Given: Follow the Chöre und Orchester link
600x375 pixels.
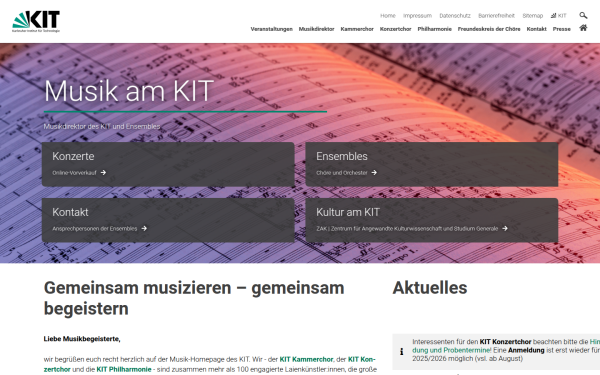Looking at the screenshot, I should coord(342,173).
